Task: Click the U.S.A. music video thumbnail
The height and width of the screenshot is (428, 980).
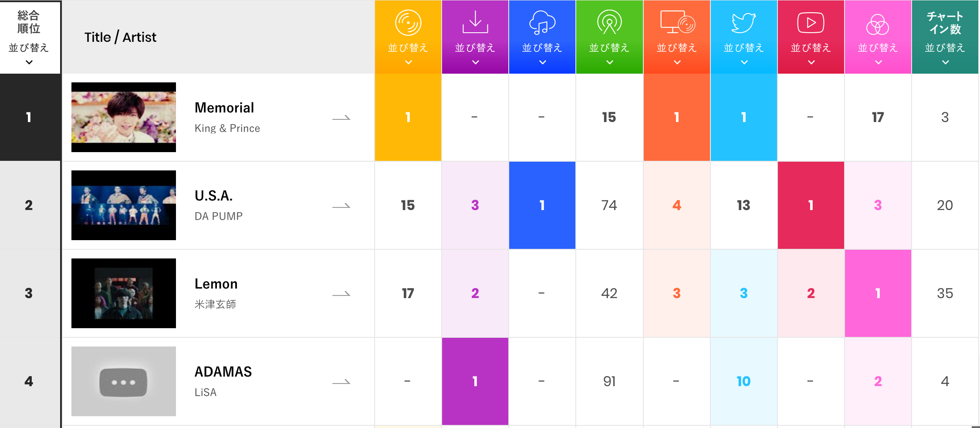Action: pos(124,205)
